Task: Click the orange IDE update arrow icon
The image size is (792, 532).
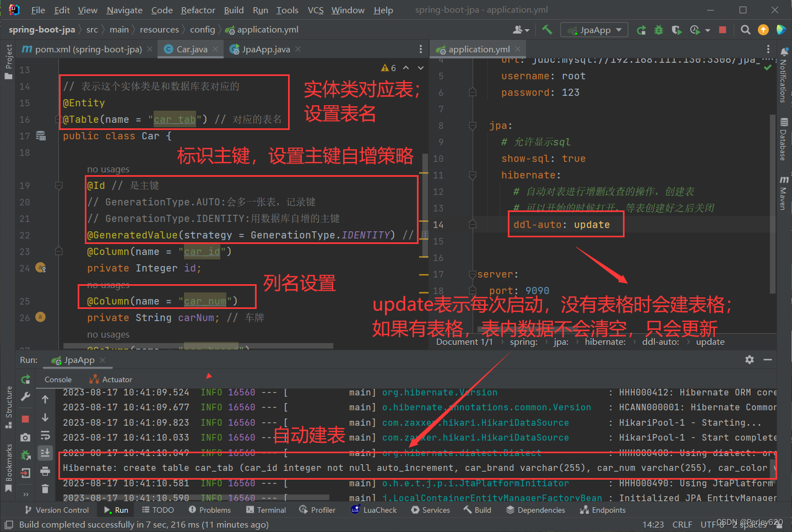Action: 763,30
